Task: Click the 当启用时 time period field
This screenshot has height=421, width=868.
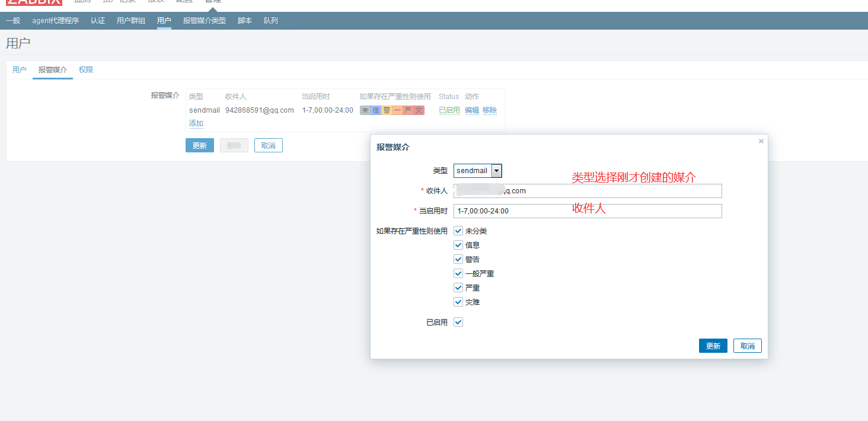Action: 587,211
